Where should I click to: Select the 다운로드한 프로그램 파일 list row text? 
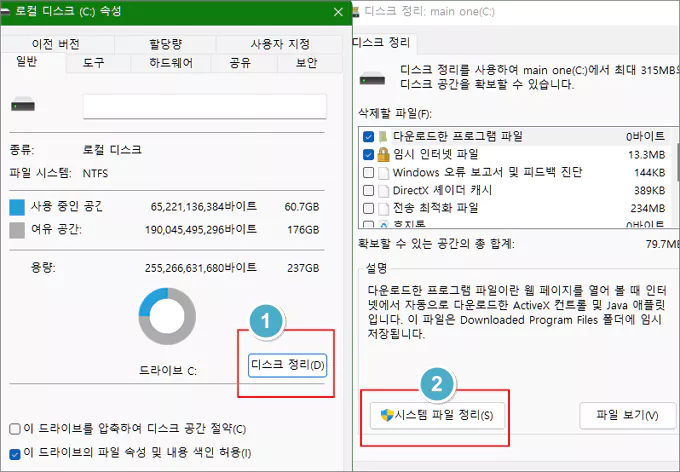pos(458,136)
